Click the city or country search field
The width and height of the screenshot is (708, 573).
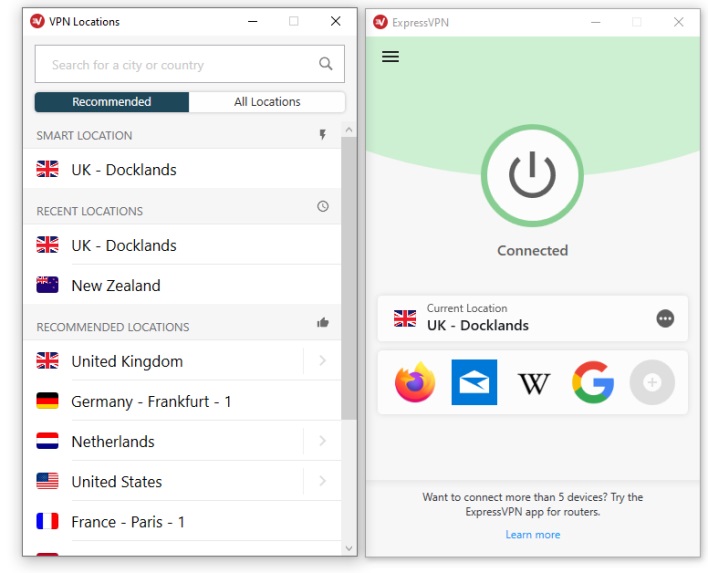[175, 65]
